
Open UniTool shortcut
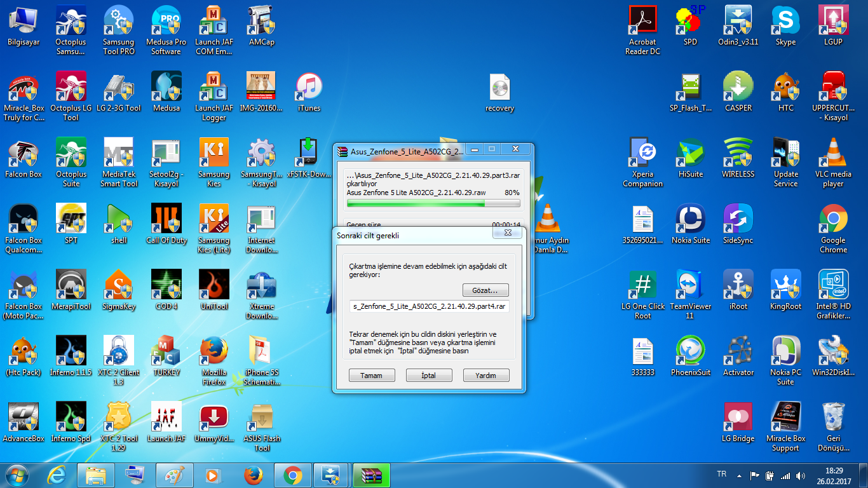click(x=214, y=290)
